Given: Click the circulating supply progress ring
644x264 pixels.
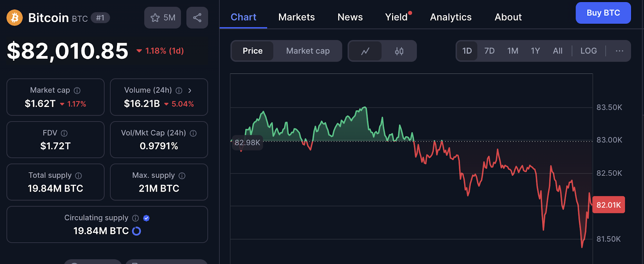Looking at the screenshot, I should (136, 231).
